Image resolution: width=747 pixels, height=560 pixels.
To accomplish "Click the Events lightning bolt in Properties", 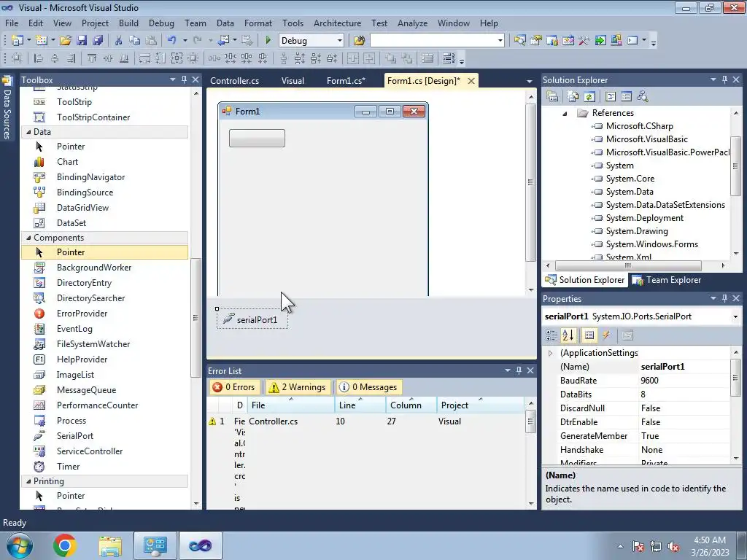I will 606,335.
